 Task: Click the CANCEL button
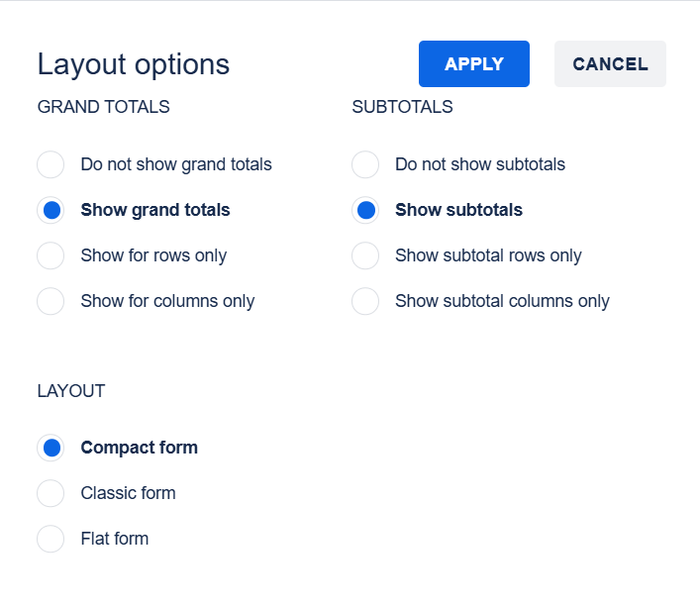coord(610,64)
